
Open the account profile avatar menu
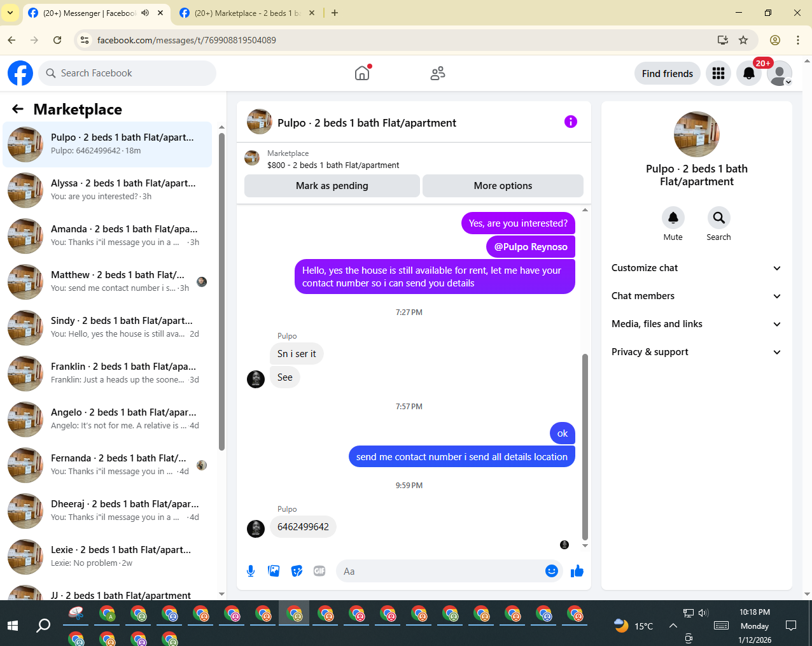pos(780,73)
